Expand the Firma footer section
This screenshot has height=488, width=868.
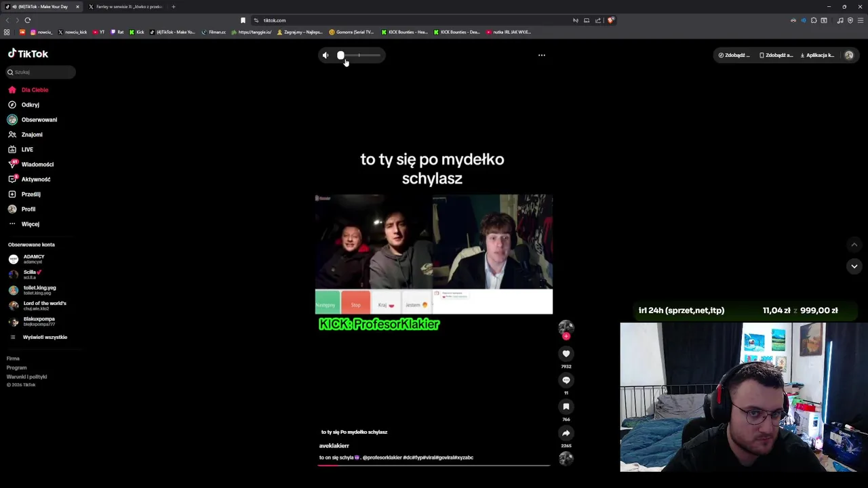[13, 359]
